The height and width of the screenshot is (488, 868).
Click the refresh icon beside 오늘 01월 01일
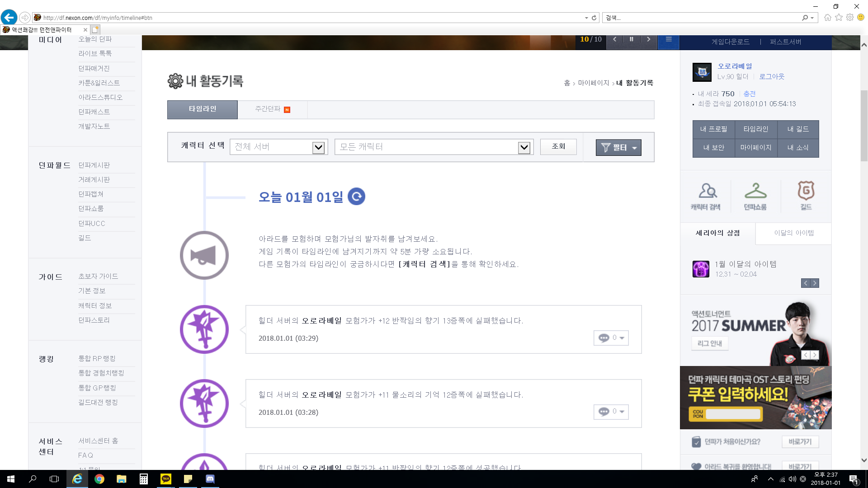click(x=356, y=197)
